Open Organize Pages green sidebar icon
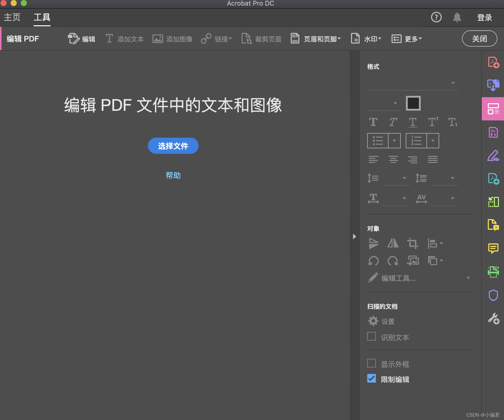The image size is (504, 420). (493, 202)
